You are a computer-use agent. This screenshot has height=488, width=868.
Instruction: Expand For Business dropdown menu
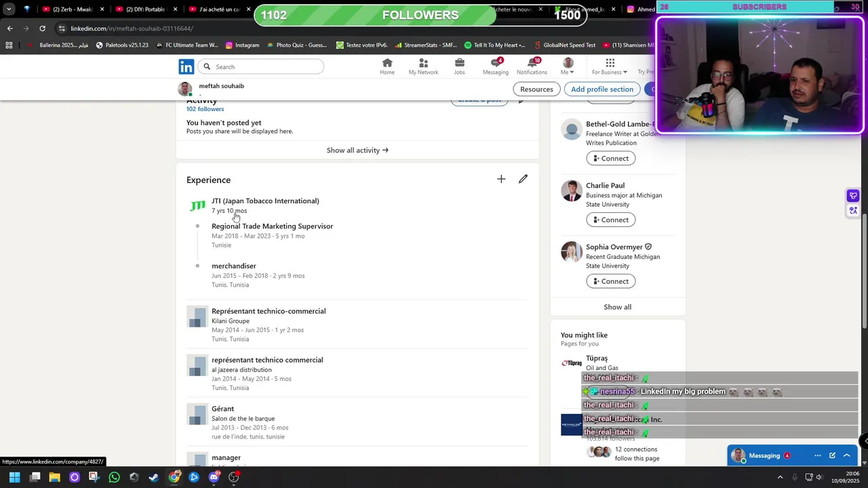pos(610,66)
